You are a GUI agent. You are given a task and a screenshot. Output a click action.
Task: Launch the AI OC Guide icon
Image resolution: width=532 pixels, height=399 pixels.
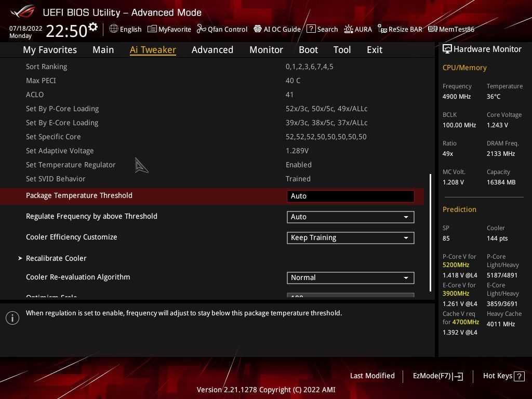(258, 29)
